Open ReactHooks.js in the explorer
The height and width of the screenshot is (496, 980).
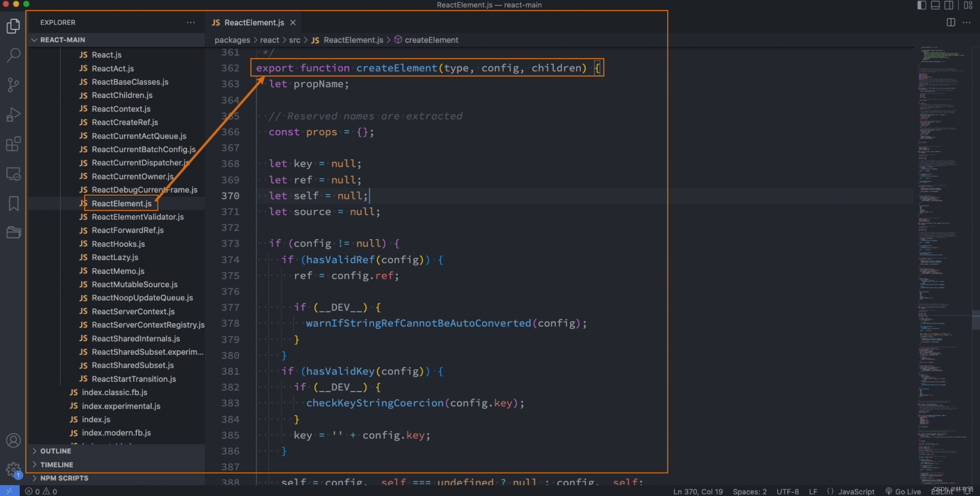coord(118,244)
